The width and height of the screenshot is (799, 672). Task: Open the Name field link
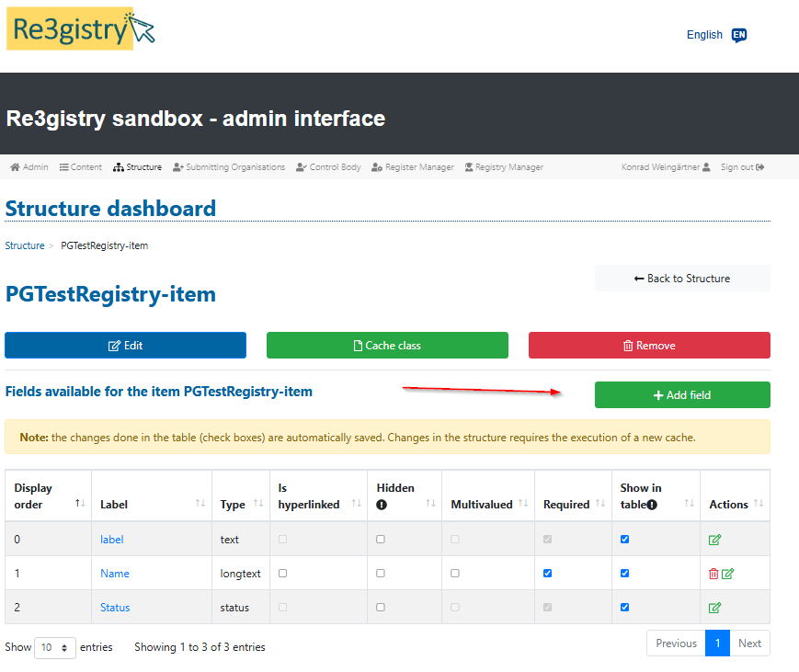coord(115,574)
